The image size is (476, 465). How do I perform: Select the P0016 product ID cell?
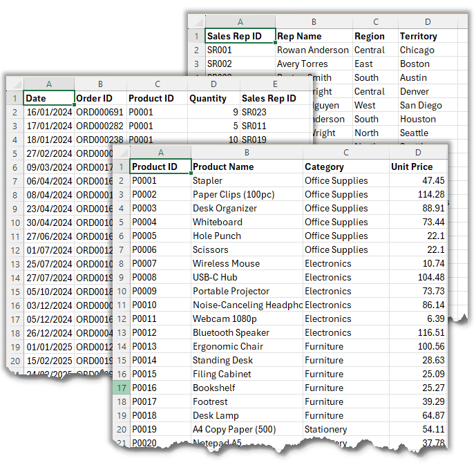coord(160,388)
